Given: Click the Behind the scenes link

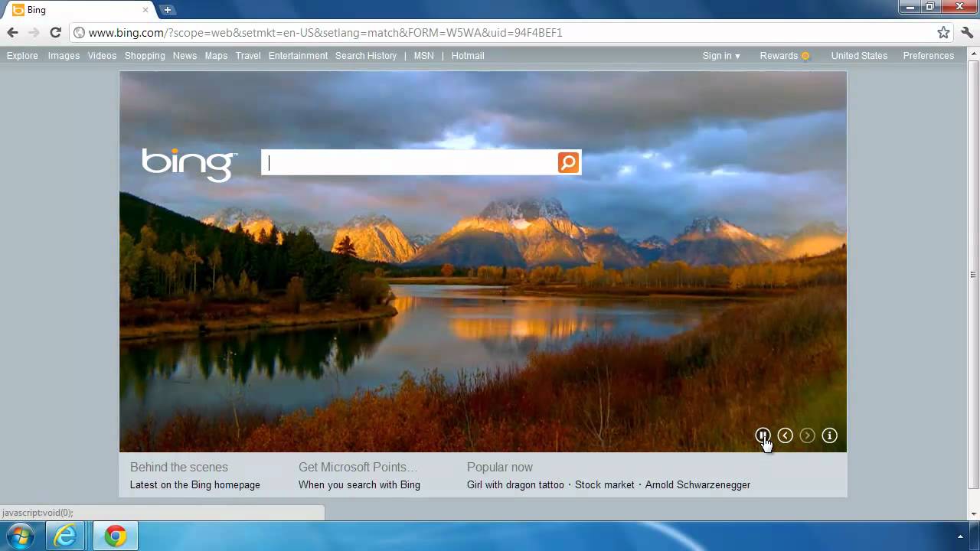Looking at the screenshot, I should [x=178, y=467].
